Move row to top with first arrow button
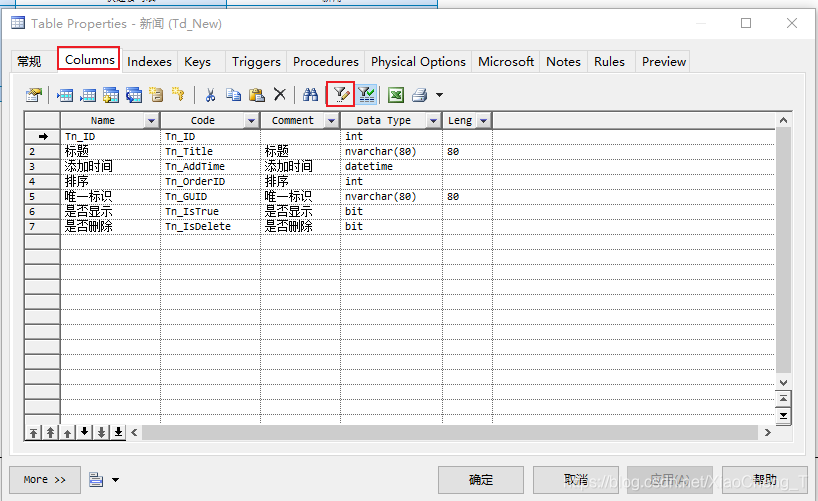Image resolution: width=818 pixels, height=501 pixels. (x=33, y=432)
